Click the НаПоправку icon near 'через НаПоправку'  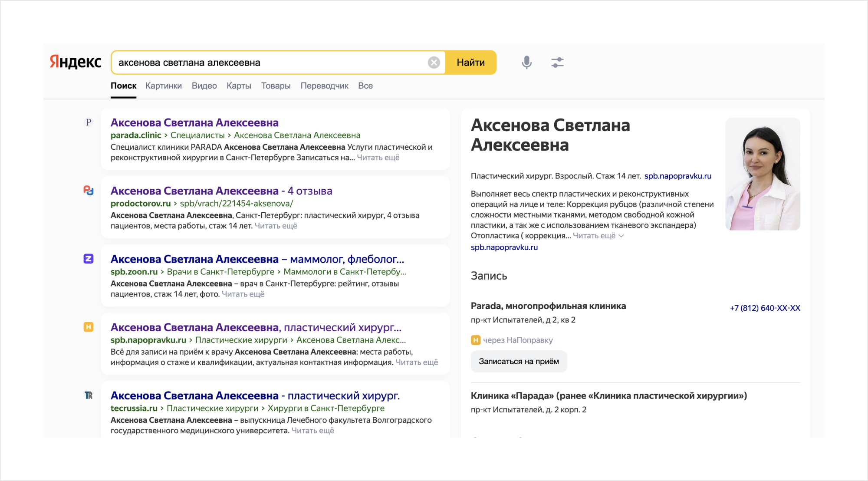[476, 340]
